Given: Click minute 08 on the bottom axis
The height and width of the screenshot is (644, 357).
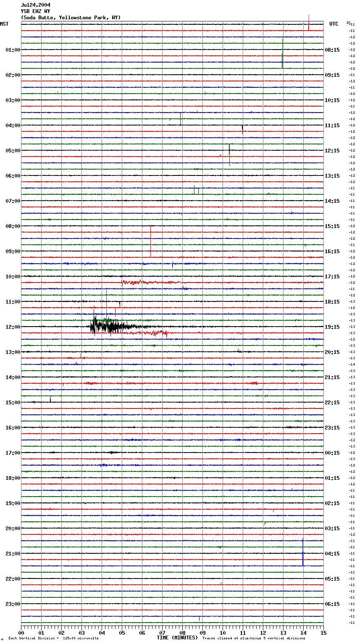Looking at the screenshot, I should (182, 633).
